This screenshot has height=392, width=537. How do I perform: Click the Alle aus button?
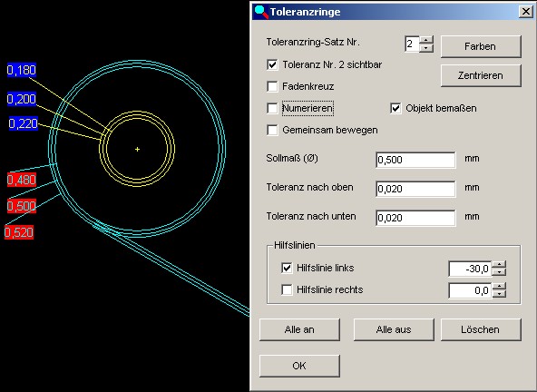394,329
